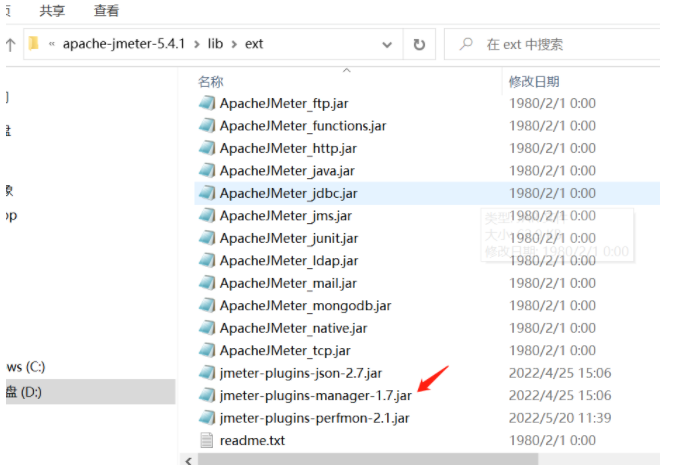Select the ApacheJMeter_jms.jar file name
683x465 pixels.
(286, 216)
